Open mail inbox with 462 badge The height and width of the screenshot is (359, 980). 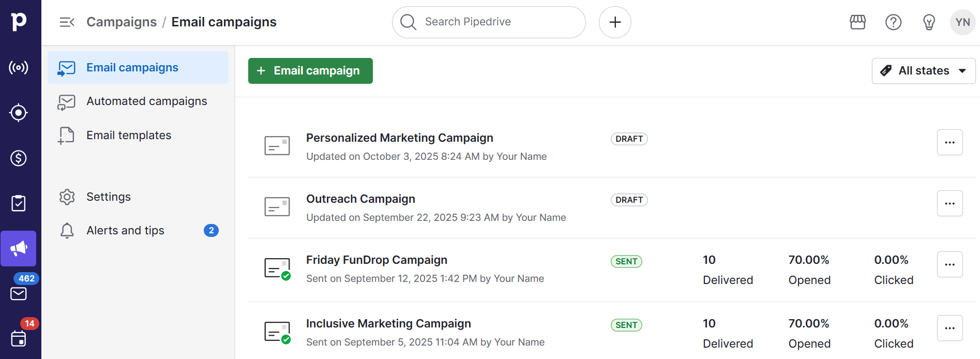19,293
